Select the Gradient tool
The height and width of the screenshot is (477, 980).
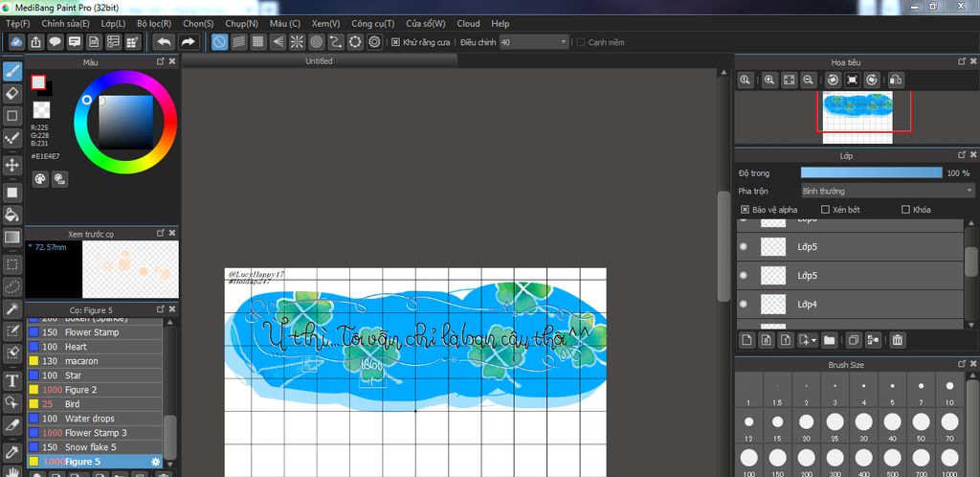point(11,238)
